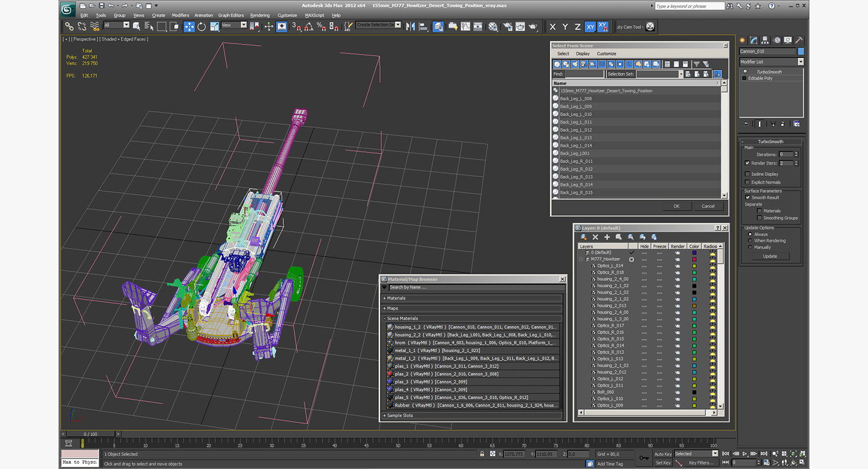Toggle the Render Iters checkbox
868x469 pixels.
pyautogui.click(x=747, y=163)
